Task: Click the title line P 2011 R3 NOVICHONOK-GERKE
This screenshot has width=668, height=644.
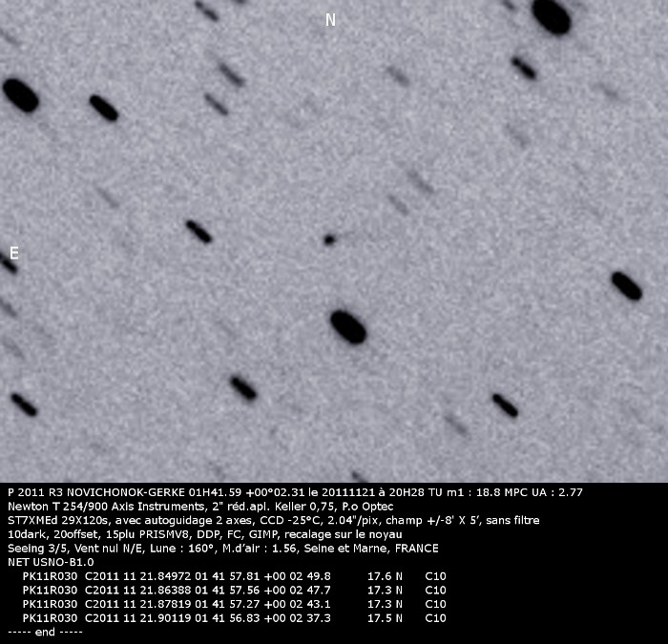Action: click(x=294, y=492)
